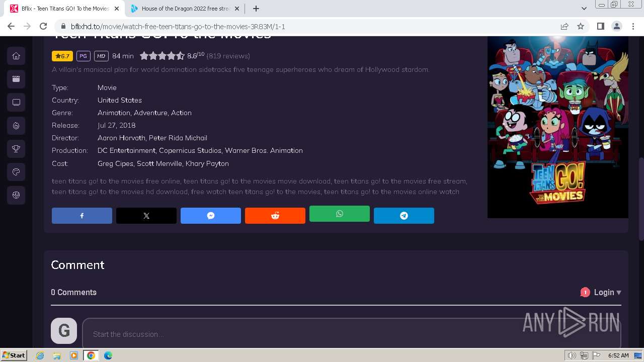Click the red notification badge near Login
The width and height of the screenshot is (644, 362).
(585, 292)
